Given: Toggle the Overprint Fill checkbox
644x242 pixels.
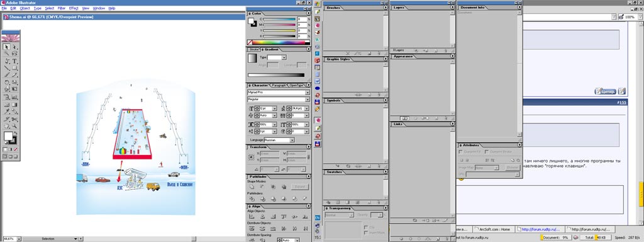Looking at the screenshot, I should 461,152.
